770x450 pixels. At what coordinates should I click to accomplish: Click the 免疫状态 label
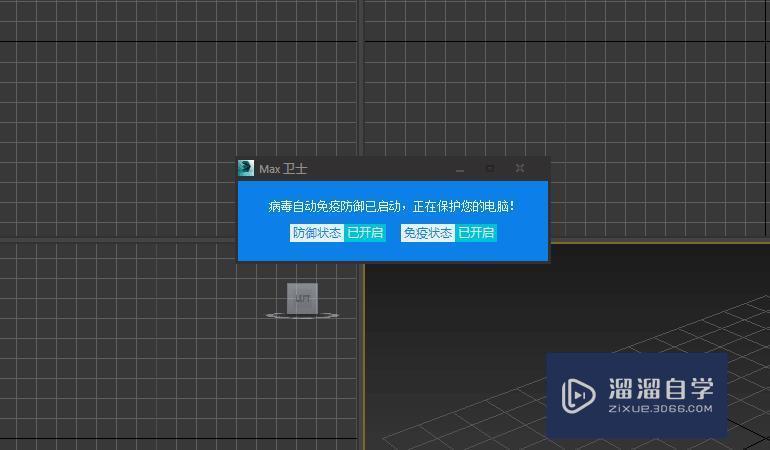pos(428,232)
